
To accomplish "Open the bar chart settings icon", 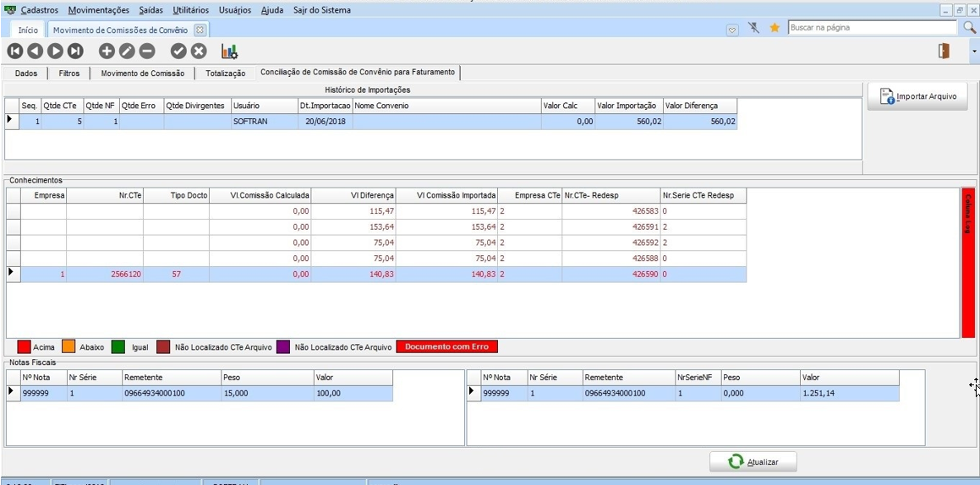I will tap(229, 52).
